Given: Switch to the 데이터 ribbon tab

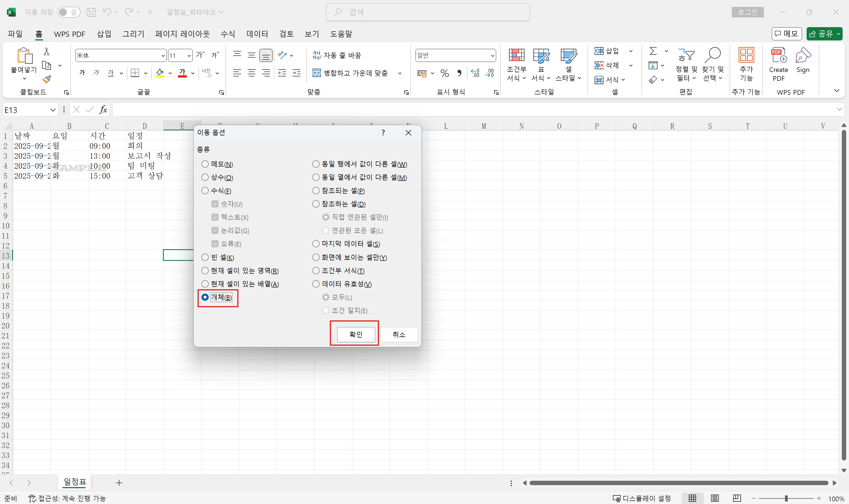Looking at the screenshot, I should click(257, 34).
